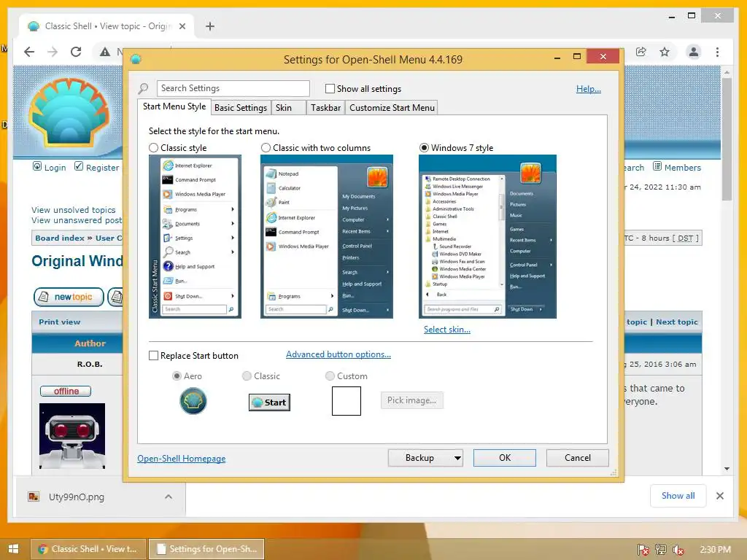Open the Backup dropdown button
The width and height of the screenshot is (747, 560).
425,458
